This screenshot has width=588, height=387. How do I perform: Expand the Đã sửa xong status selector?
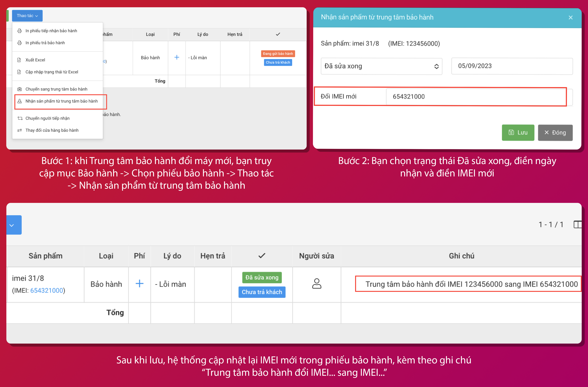click(381, 66)
